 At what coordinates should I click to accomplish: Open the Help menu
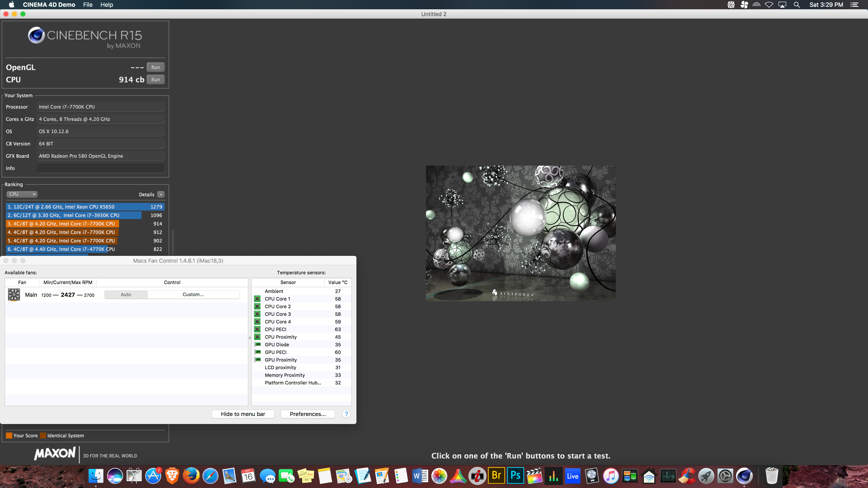tap(106, 5)
